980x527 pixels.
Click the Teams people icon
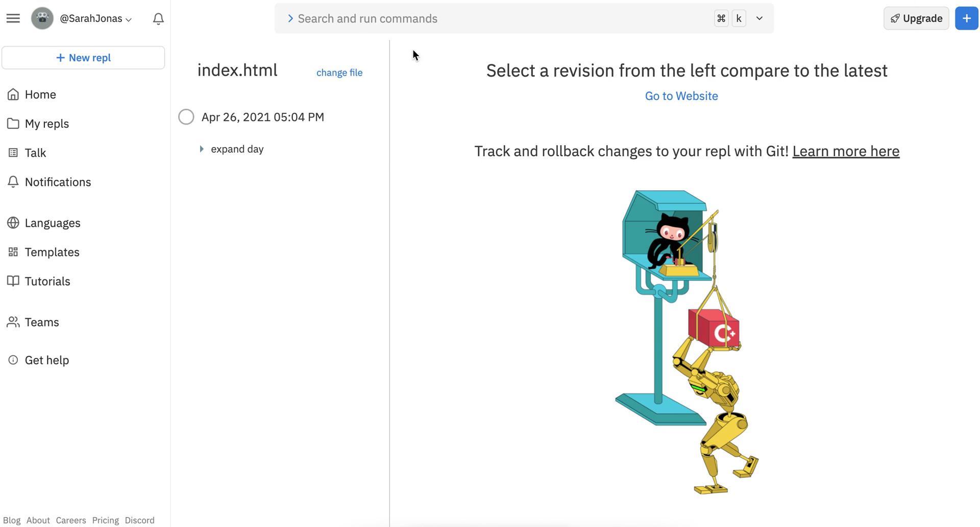(x=13, y=322)
